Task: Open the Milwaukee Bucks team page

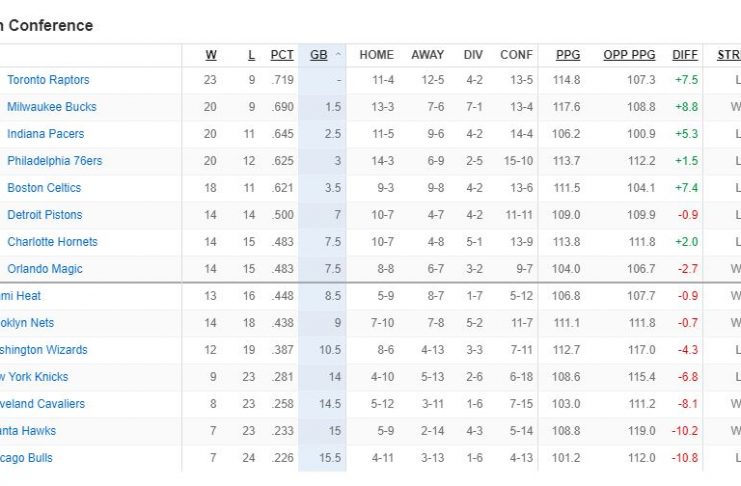Action: [52, 107]
